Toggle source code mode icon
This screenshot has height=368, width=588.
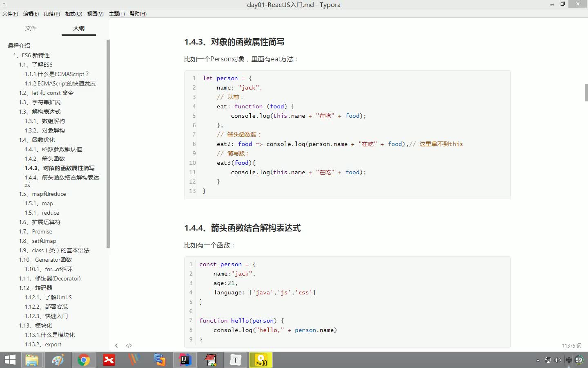(x=129, y=346)
